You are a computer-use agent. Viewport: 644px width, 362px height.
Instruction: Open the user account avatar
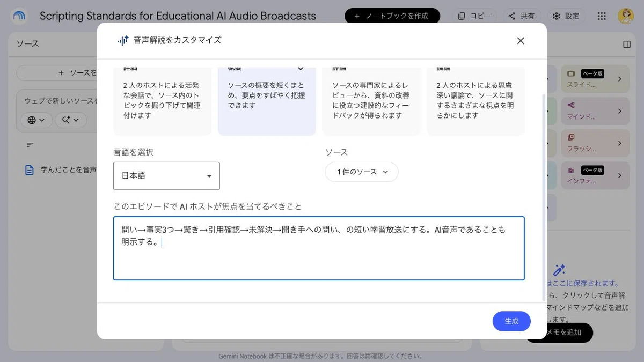[x=626, y=16]
